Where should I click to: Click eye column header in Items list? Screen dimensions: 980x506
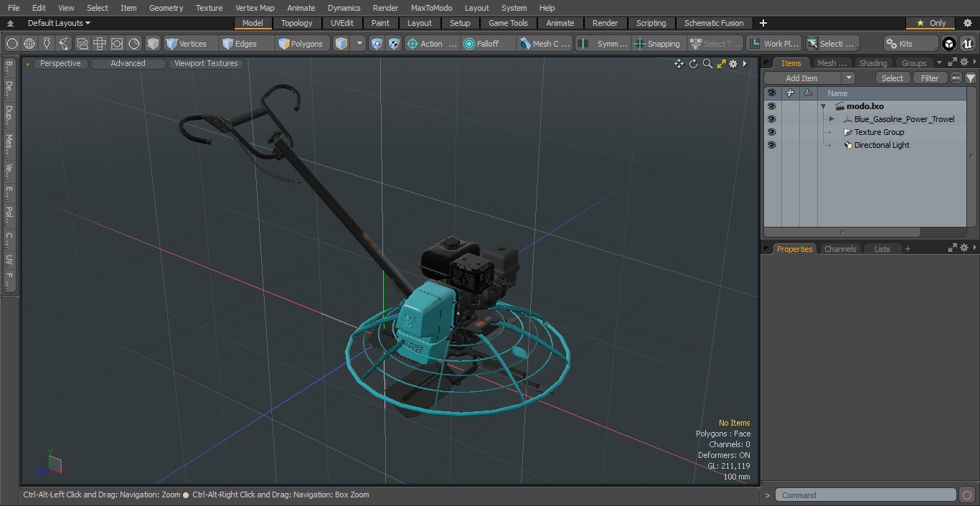tap(771, 93)
